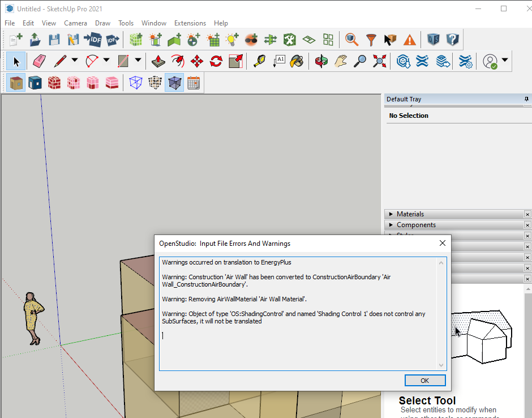Toggle the Default Tray pin

pyautogui.click(x=526, y=99)
